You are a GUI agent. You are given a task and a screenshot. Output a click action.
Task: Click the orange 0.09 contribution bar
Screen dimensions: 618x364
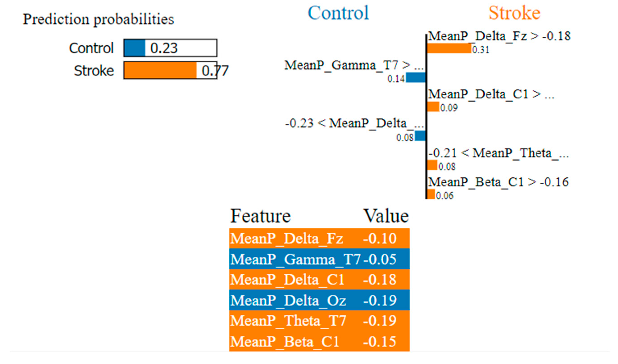click(433, 107)
